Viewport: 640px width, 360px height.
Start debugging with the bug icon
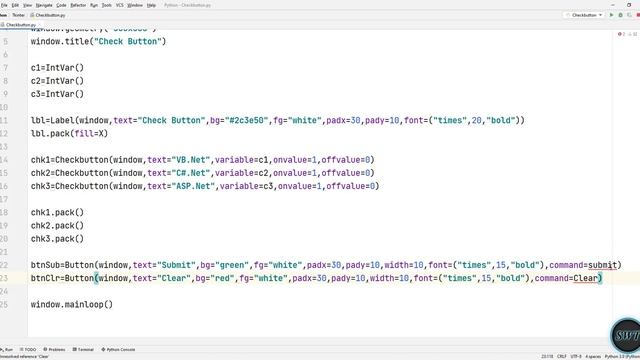click(x=620, y=15)
